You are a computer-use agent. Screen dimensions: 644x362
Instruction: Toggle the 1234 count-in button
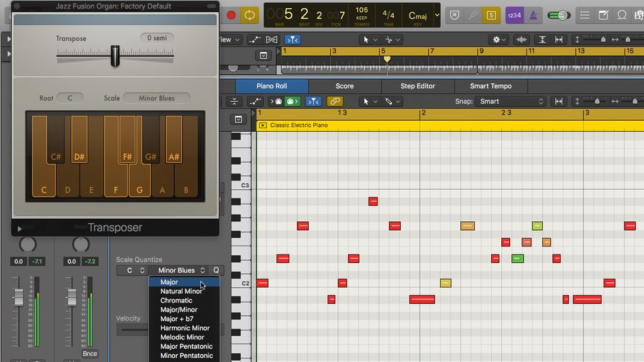pyautogui.click(x=514, y=14)
